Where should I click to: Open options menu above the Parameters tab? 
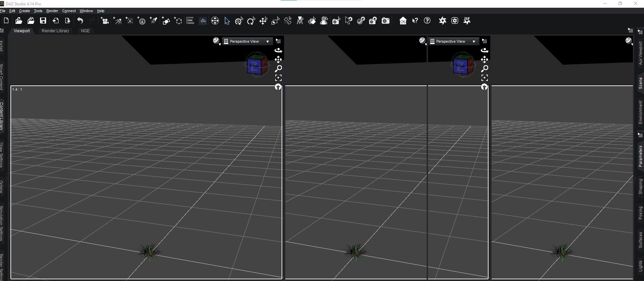[640, 135]
